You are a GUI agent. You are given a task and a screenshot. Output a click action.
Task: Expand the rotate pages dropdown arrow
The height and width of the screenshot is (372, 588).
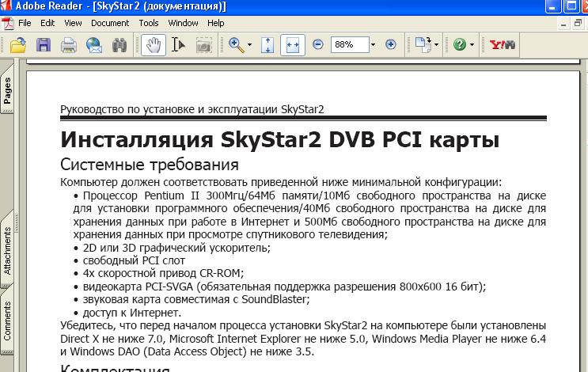pos(437,45)
